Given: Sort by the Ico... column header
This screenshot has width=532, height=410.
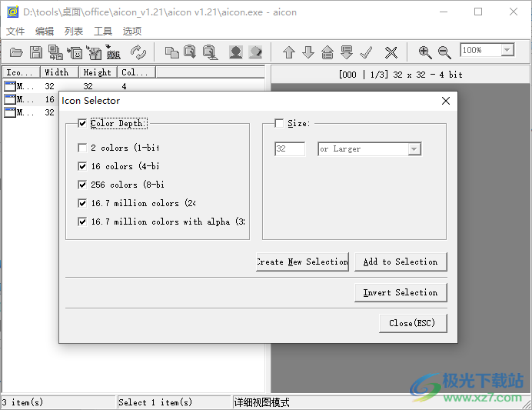Looking at the screenshot, I should pyautogui.click(x=21, y=72).
